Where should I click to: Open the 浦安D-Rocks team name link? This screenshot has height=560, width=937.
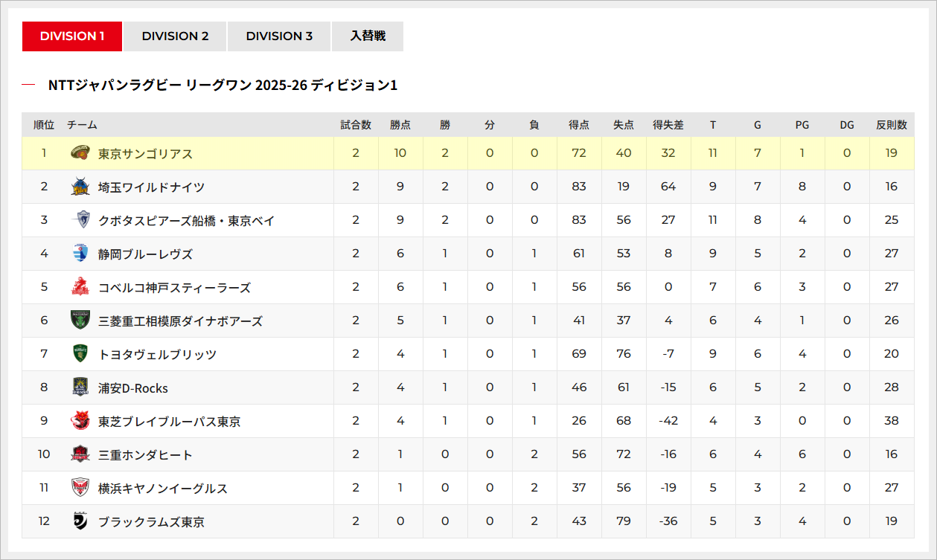click(x=133, y=388)
